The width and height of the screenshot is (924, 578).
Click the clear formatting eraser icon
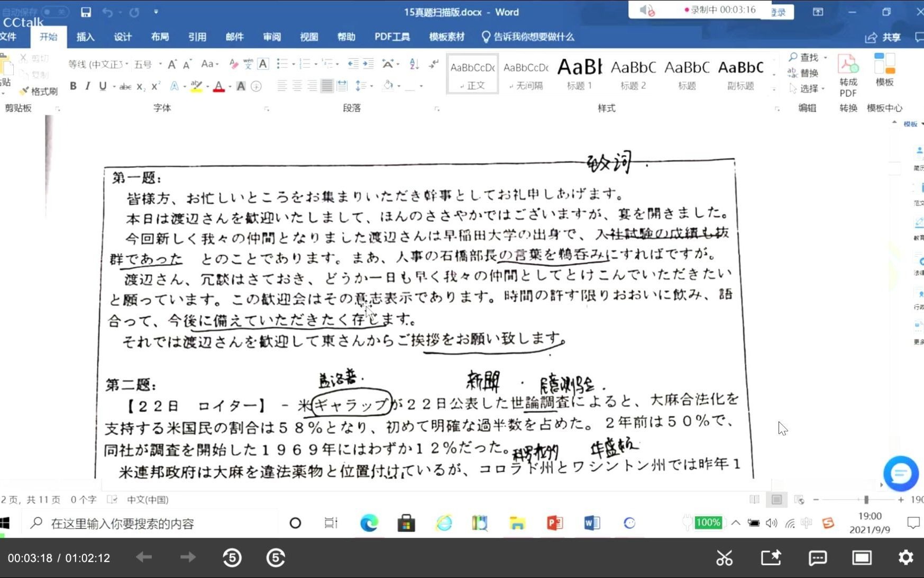(233, 64)
